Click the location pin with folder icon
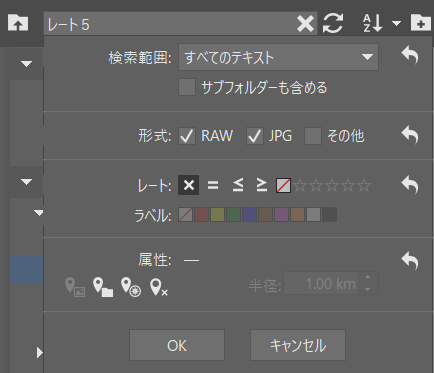The height and width of the screenshot is (373, 434). tap(103, 287)
